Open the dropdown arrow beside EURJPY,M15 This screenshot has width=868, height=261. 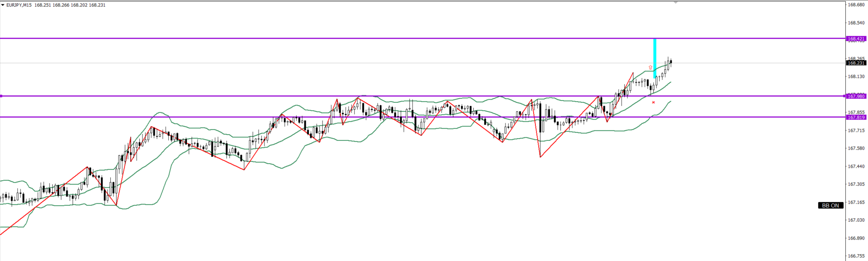3,5
